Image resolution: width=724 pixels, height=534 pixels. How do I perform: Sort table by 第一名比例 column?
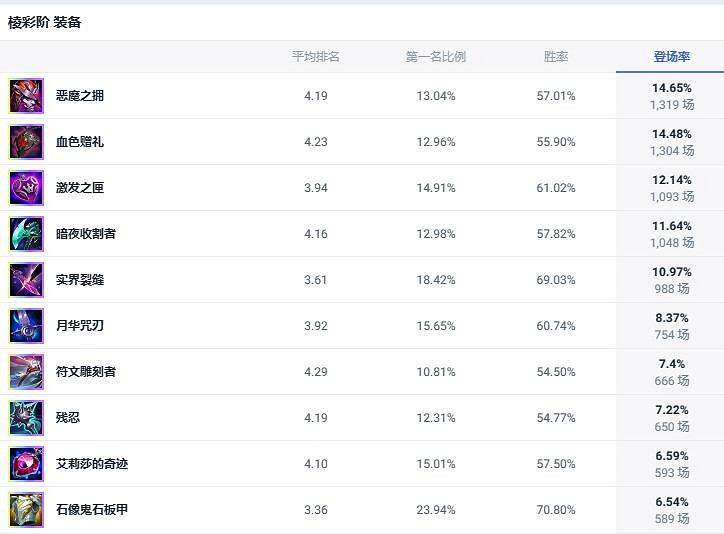point(435,57)
